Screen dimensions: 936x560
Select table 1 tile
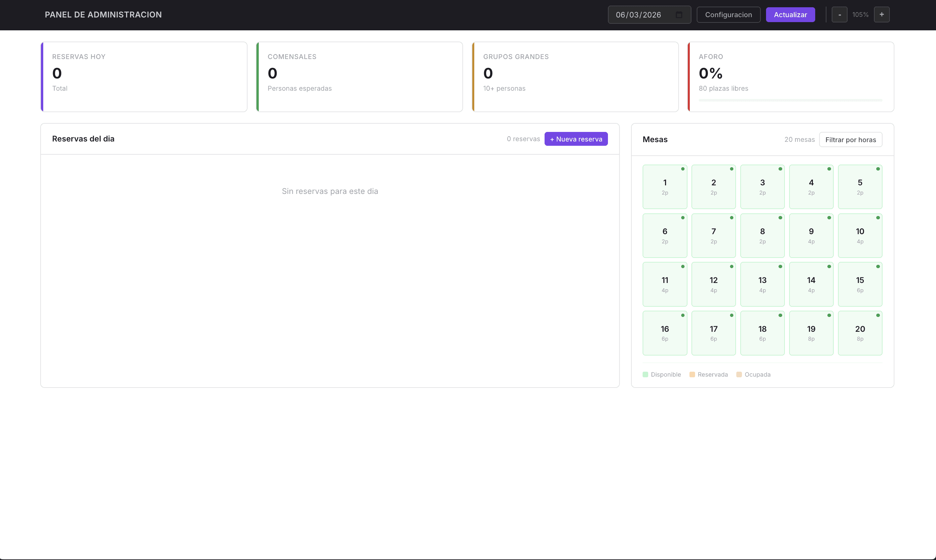point(664,187)
